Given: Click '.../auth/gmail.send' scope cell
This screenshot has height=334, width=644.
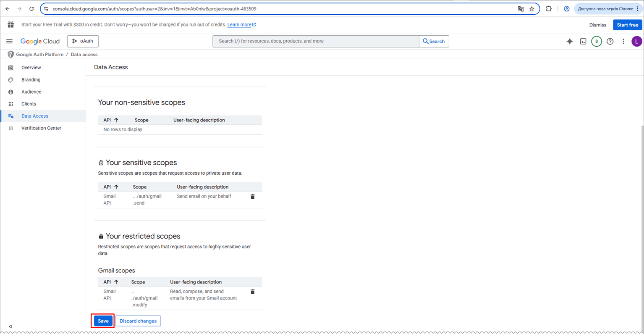Looking at the screenshot, I should (147, 200).
